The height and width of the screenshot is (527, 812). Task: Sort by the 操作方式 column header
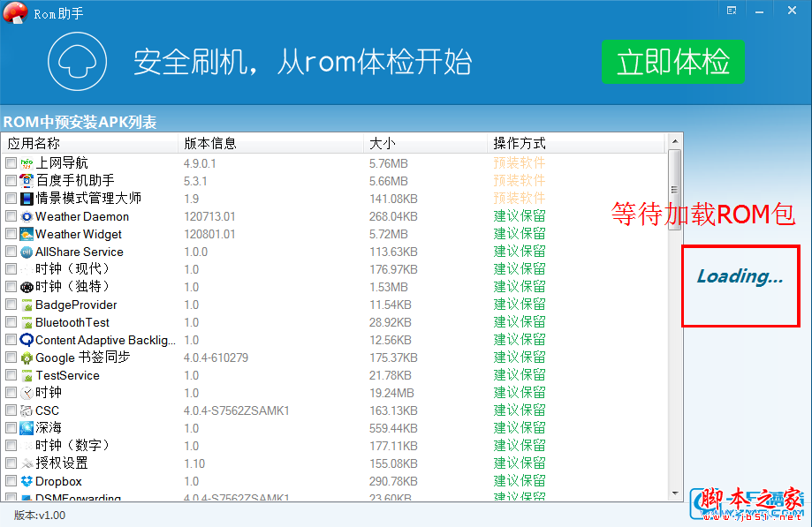576,143
